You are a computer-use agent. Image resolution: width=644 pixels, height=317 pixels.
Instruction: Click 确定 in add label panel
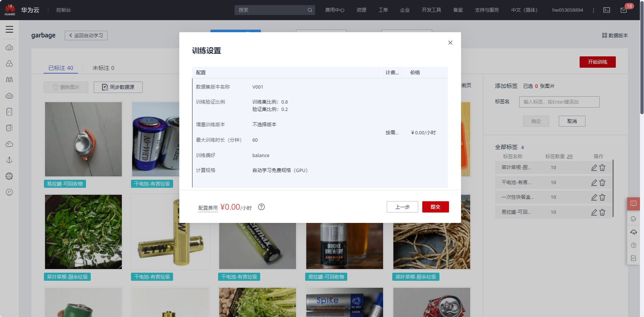coord(536,121)
